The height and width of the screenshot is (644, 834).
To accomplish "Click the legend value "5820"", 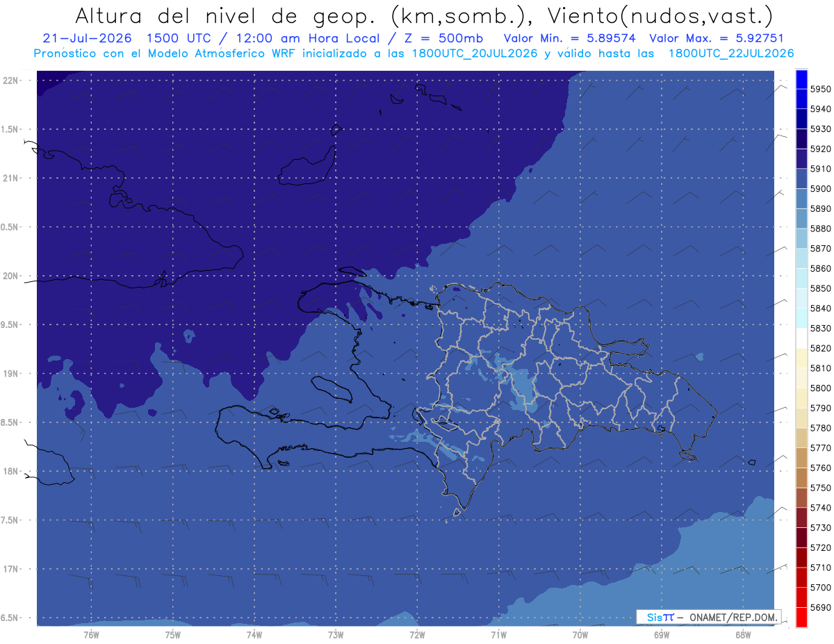I will pyautogui.click(x=820, y=348).
